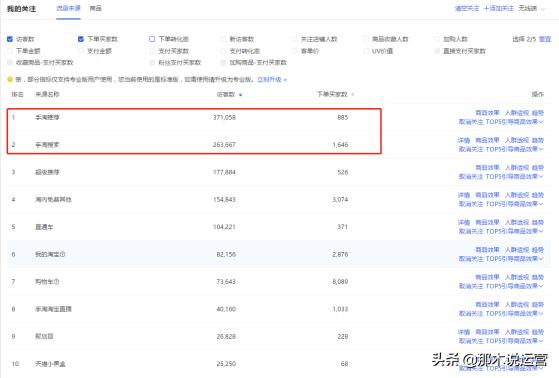Sort by 访客数 column arrow icon
The image size is (559, 378).
pos(241,95)
